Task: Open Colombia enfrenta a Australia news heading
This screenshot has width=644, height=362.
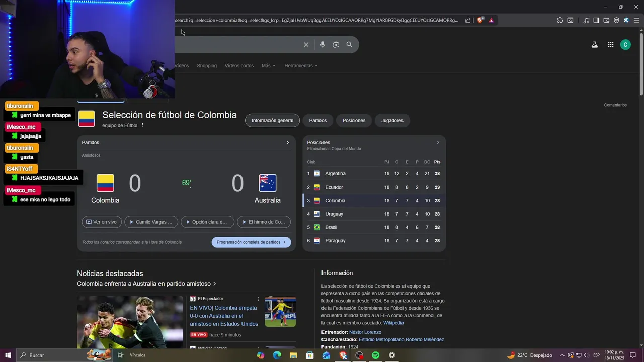Action: [x=146, y=284]
